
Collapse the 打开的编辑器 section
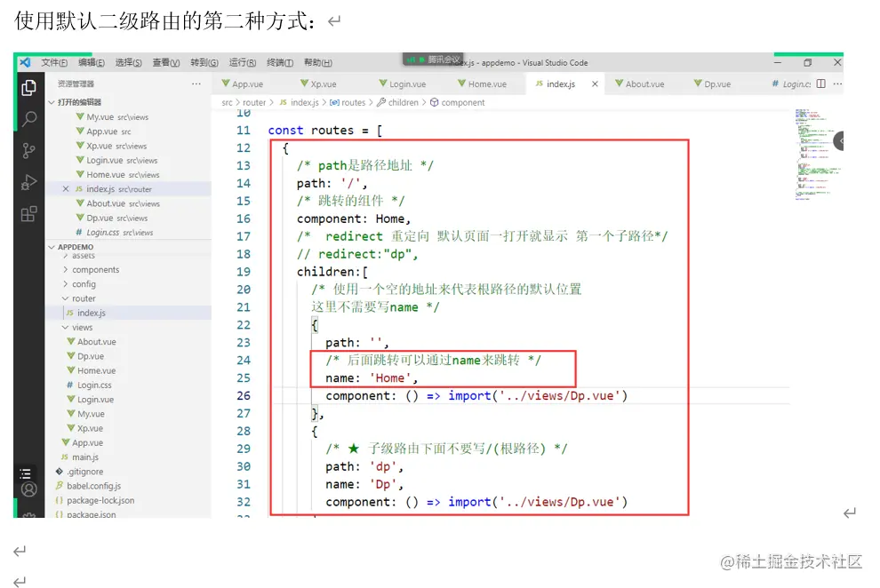tap(79, 102)
